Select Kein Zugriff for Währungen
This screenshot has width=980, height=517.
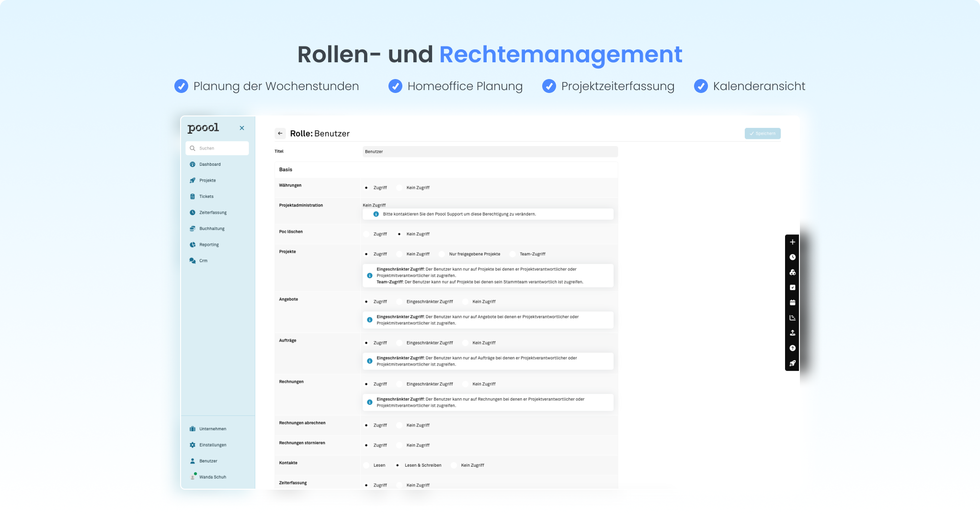click(x=399, y=187)
